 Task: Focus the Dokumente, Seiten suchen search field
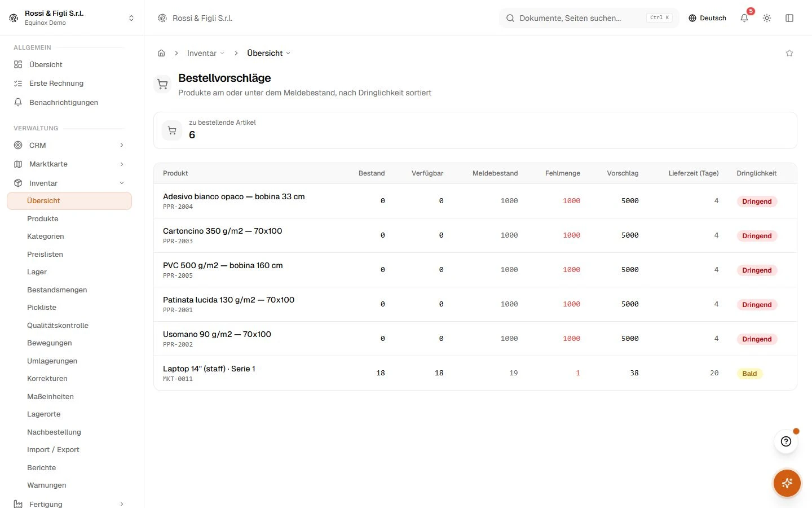589,18
